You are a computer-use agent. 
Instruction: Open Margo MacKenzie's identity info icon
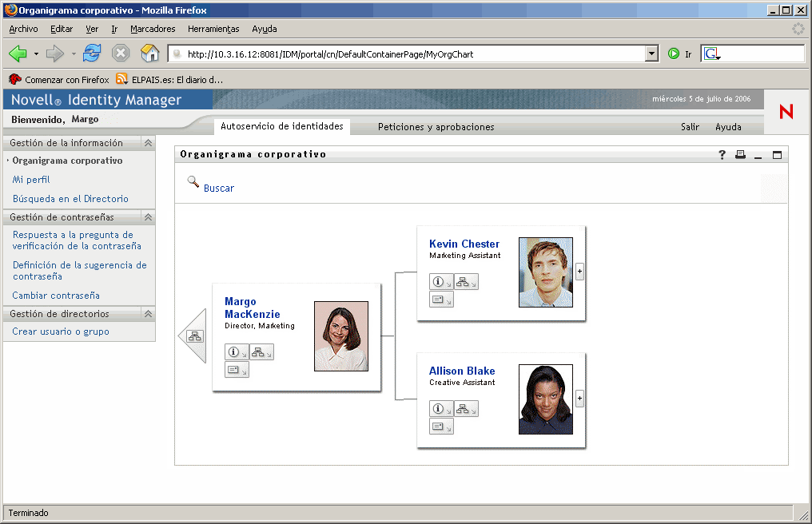click(x=237, y=352)
